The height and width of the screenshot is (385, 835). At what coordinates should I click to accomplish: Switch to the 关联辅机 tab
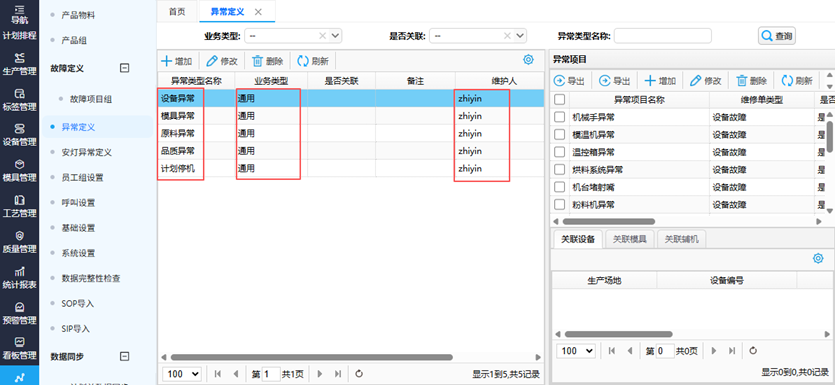681,239
